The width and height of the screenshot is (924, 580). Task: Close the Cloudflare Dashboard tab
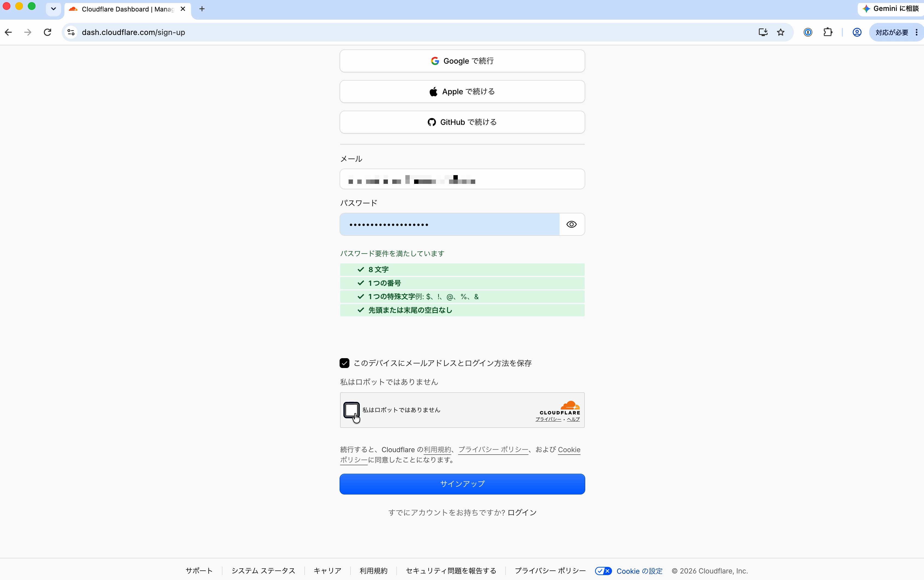pos(183,9)
